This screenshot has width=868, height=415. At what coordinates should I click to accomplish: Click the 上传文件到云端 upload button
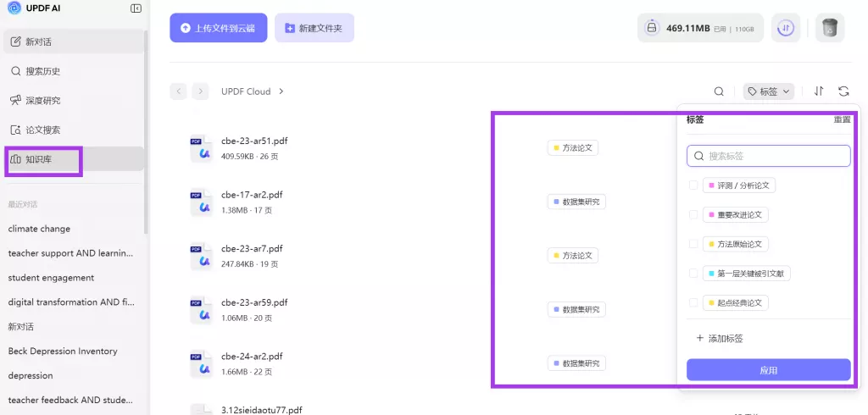pos(219,28)
